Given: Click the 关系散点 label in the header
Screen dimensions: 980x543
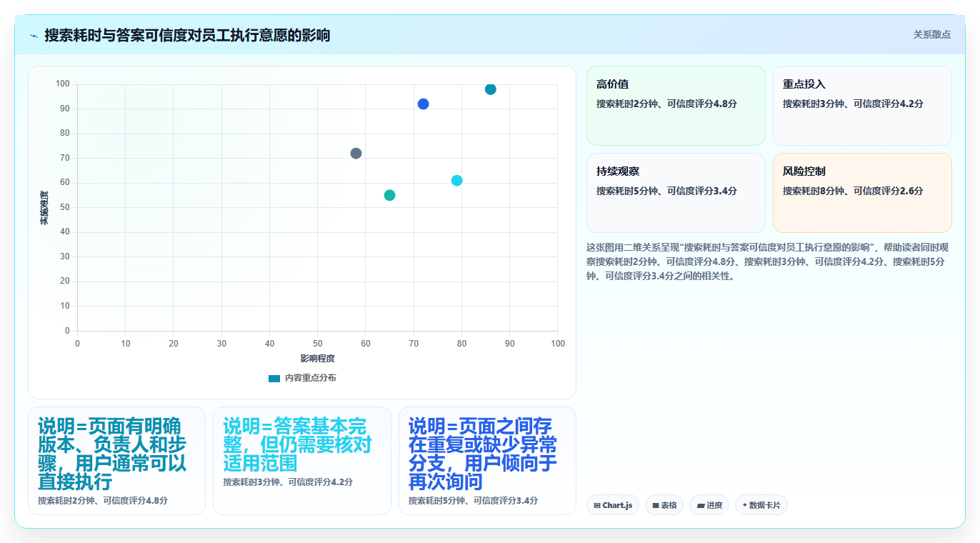Looking at the screenshot, I should [x=931, y=34].
